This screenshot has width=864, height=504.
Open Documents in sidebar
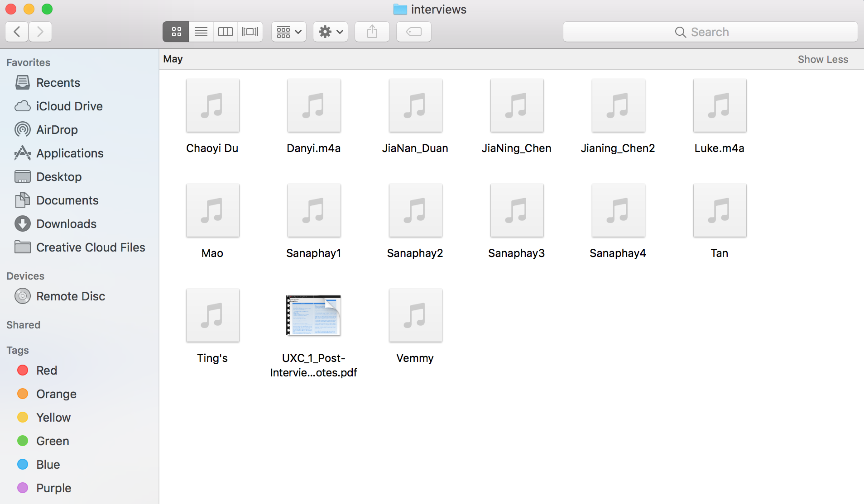click(x=79, y=200)
